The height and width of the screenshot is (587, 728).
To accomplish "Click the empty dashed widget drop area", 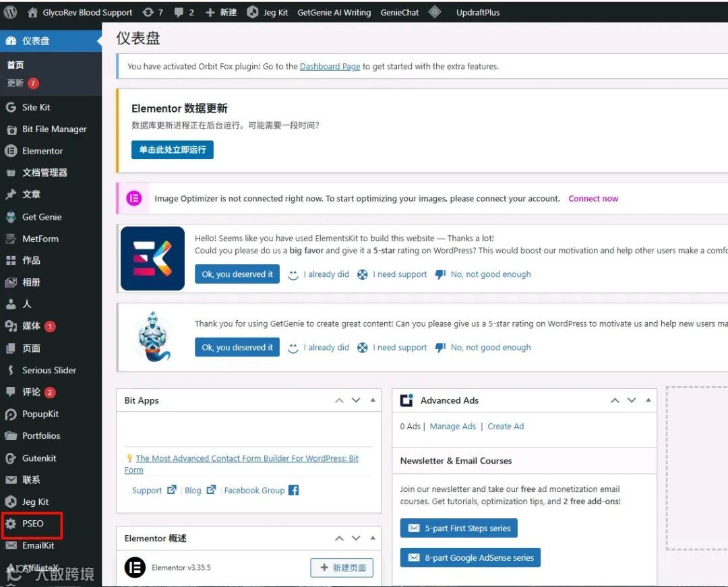I will point(698,468).
